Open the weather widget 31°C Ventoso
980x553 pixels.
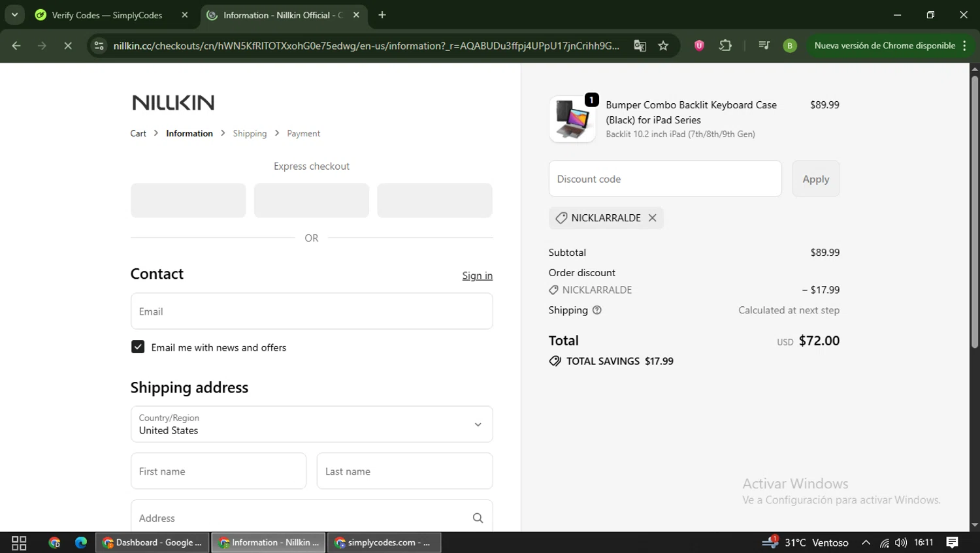click(x=806, y=543)
